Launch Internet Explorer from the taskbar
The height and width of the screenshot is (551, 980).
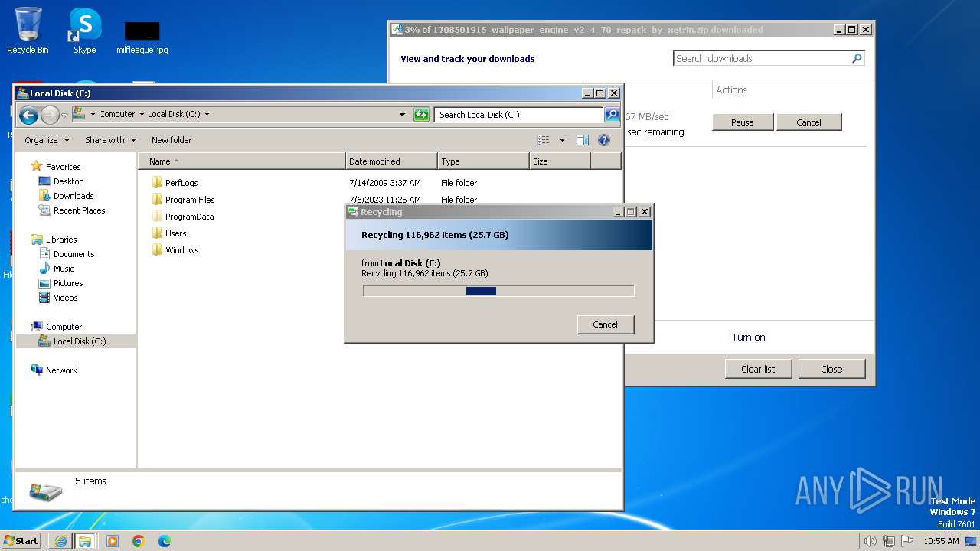(x=60, y=541)
